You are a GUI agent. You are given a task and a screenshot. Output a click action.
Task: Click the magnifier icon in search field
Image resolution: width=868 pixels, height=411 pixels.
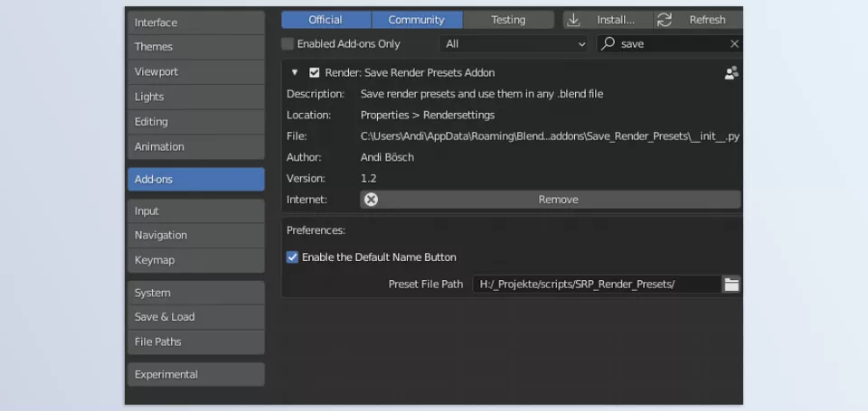608,43
